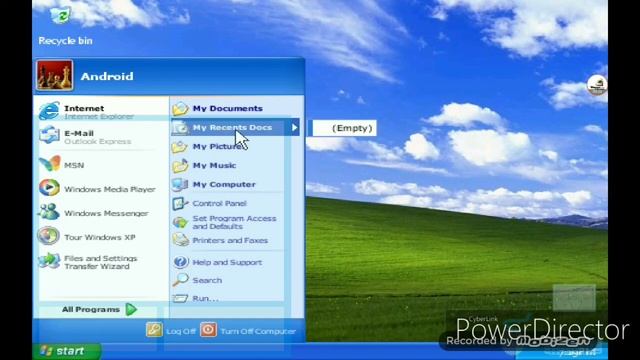Click the Windows Media Player icon
Image resolution: width=640 pixels, height=360 pixels.
(49, 188)
